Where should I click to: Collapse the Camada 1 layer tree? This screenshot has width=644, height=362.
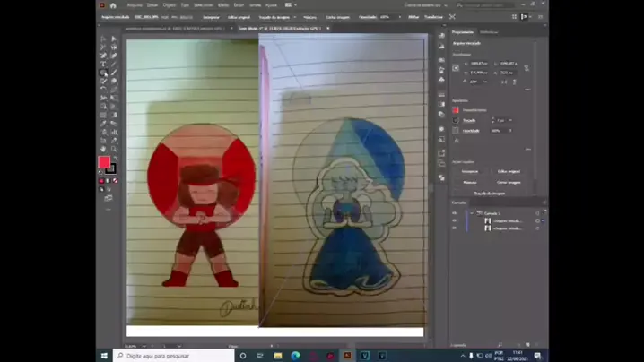click(472, 213)
